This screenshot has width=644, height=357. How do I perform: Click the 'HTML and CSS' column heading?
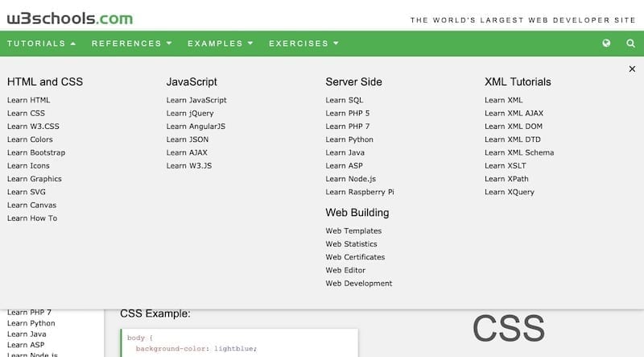[x=45, y=82]
